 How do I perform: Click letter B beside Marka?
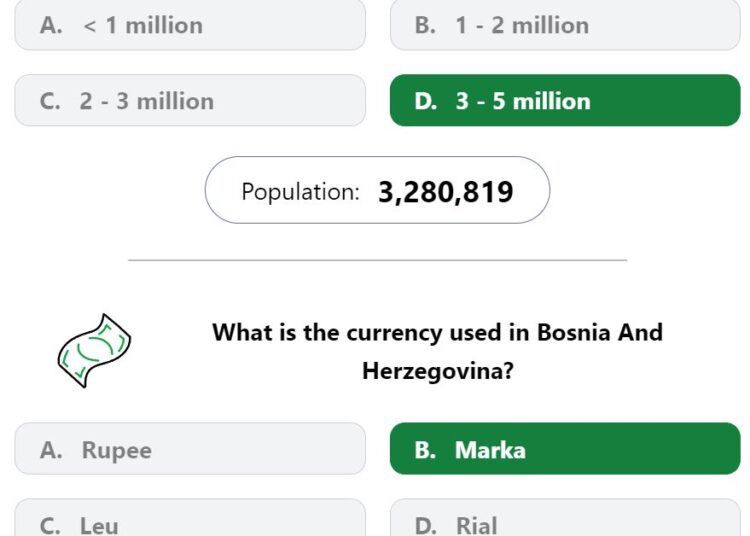[x=425, y=450]
